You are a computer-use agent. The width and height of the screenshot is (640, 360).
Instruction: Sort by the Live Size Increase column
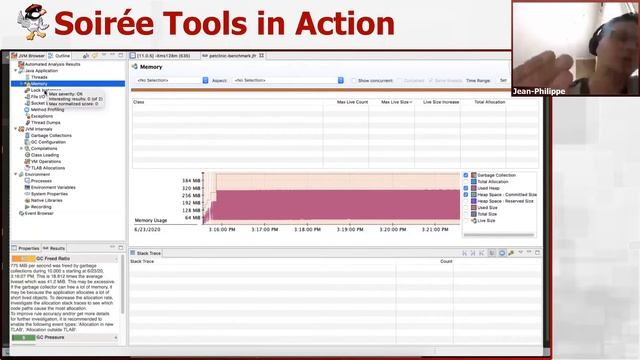(x=437, y=102)
